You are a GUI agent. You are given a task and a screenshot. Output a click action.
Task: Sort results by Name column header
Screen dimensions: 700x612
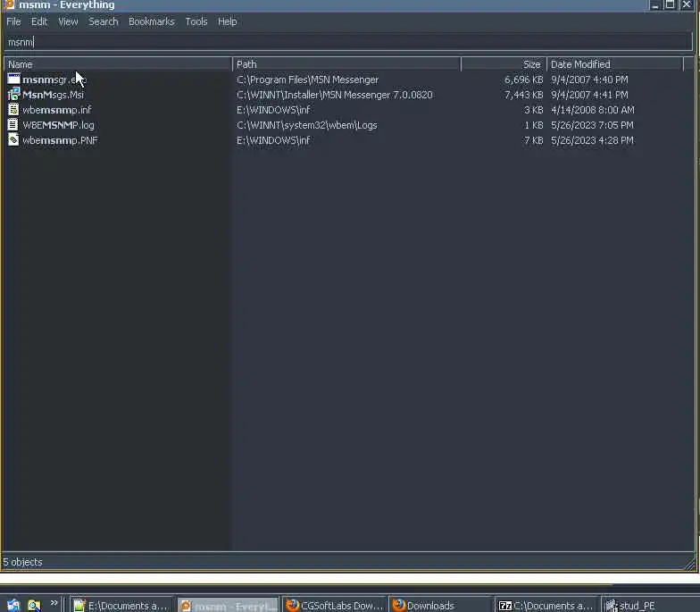pos(118,64)
